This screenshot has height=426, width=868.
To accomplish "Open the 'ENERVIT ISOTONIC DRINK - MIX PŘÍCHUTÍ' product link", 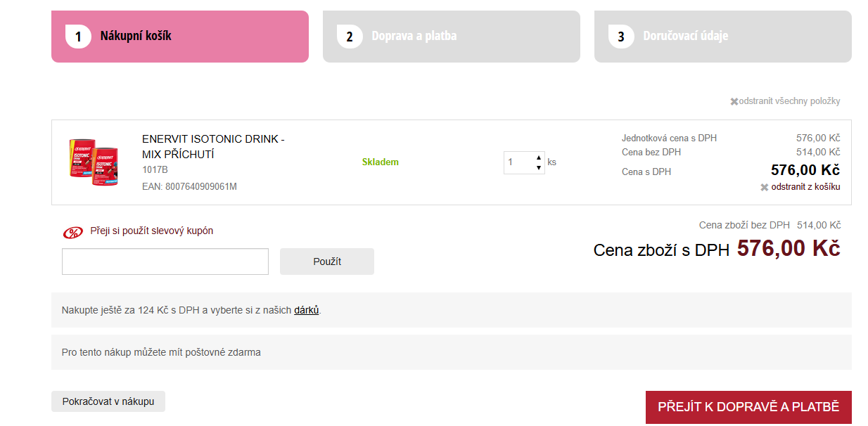I will click(212, 146).
